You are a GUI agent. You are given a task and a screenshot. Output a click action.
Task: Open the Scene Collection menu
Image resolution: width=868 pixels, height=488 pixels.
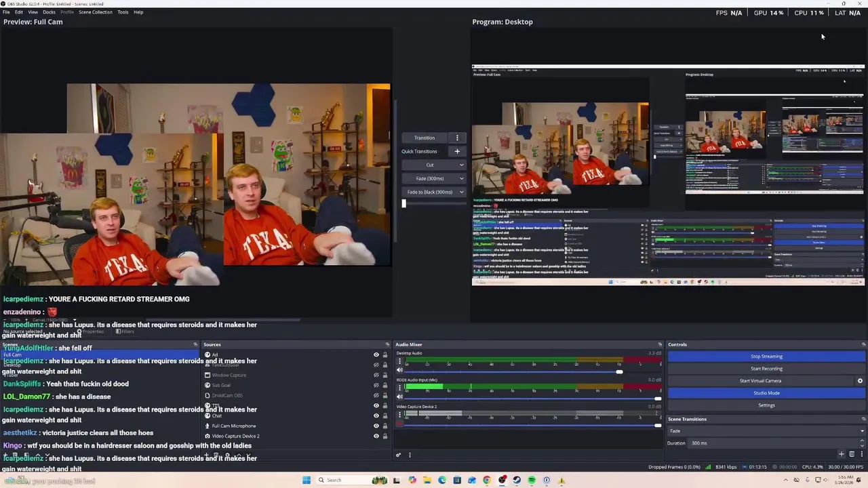tap(95, 12)
